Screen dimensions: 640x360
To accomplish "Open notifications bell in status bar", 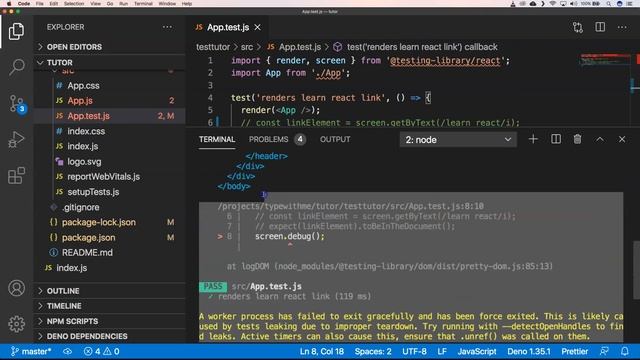I will [624, 351].
